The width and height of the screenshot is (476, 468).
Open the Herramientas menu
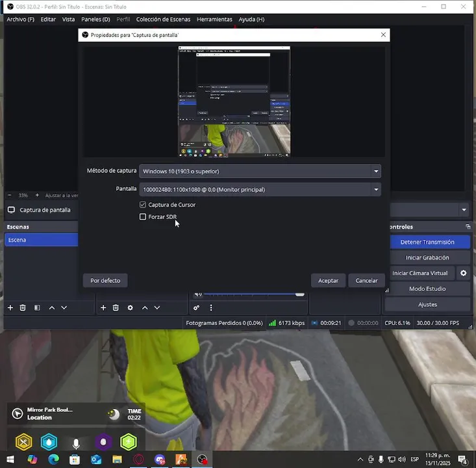pyautogui.click(x=214, y=19)
